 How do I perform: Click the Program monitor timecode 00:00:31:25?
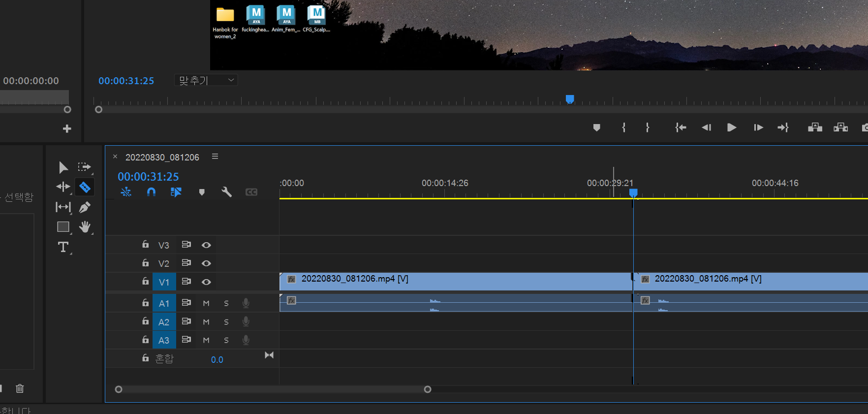click(126, 81)
